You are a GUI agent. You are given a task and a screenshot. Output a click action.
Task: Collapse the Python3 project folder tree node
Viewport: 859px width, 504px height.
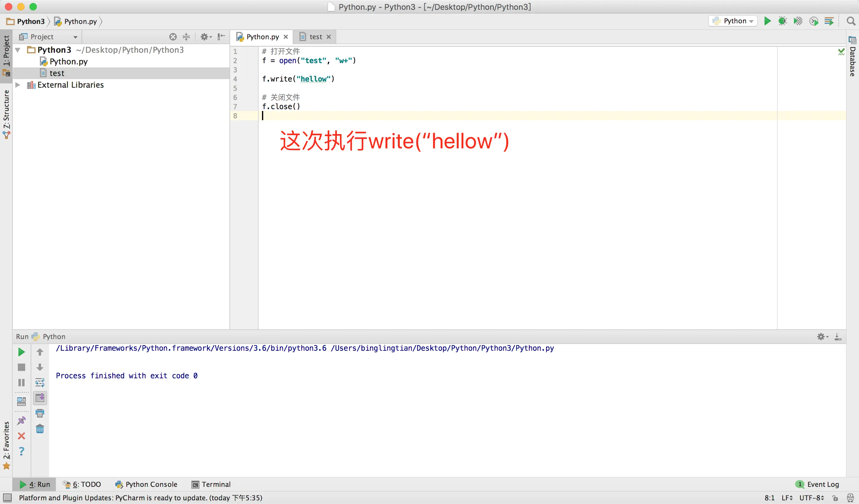point(18,50)
